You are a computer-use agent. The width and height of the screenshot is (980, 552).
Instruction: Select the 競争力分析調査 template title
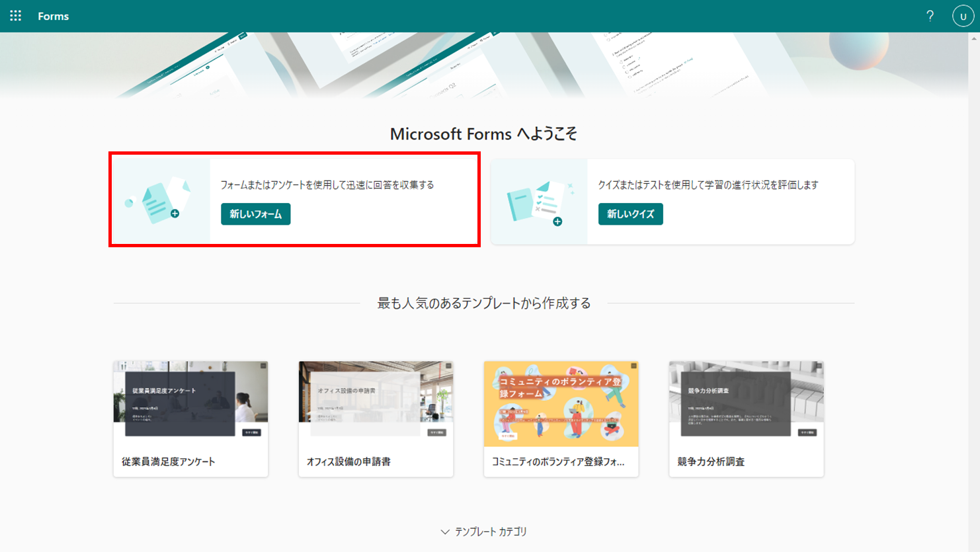coord(711,462)
